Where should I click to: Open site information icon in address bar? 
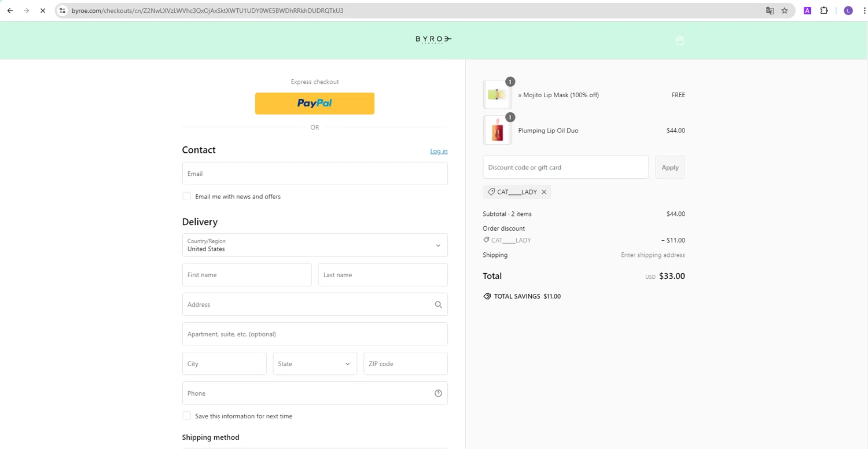point(62,10)
